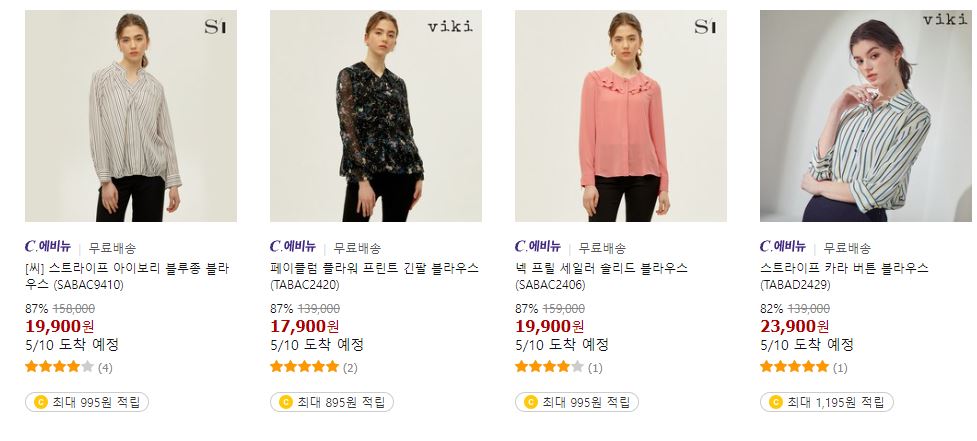Image resolution: width=977 pixels, height=441 pixels.
Task: Click the five-star rating with 2 reviews
Action: tap(304, 367)
